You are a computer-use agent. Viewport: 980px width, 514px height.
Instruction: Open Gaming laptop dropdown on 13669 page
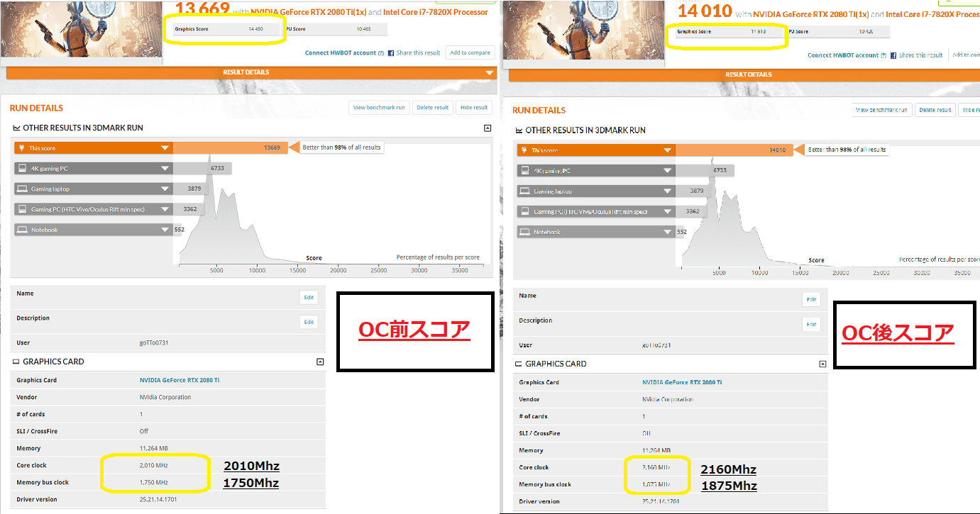(x=165, y=189)
